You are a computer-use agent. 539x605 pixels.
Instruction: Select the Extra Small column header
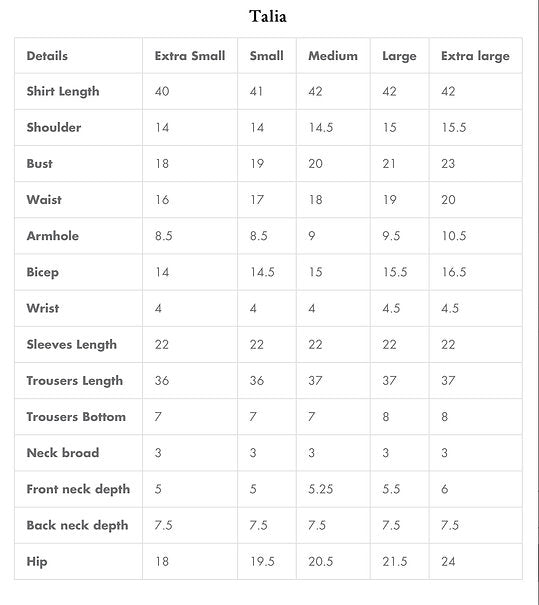click(190, 56)
